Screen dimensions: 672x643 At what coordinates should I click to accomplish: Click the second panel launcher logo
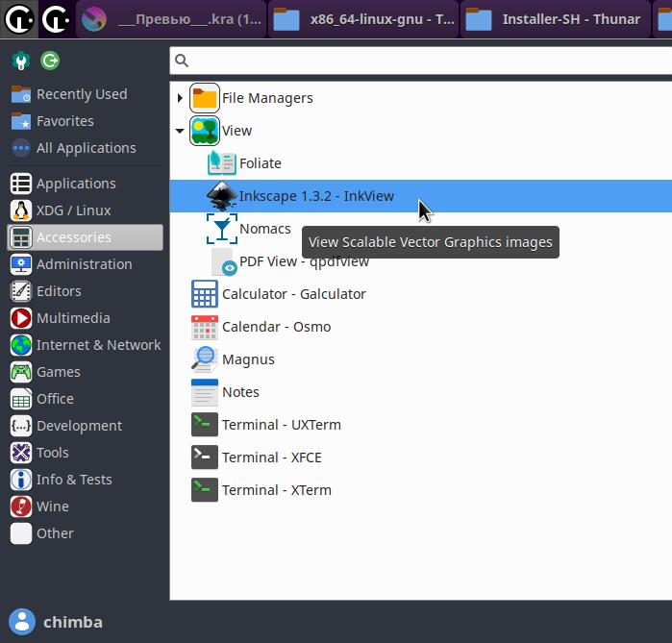pyautogui.click(x=56, y=19)
